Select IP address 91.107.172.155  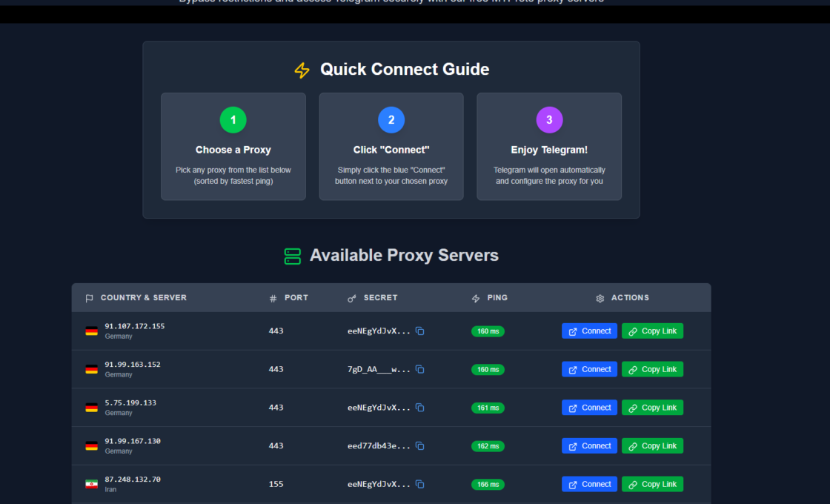[134, 326]
